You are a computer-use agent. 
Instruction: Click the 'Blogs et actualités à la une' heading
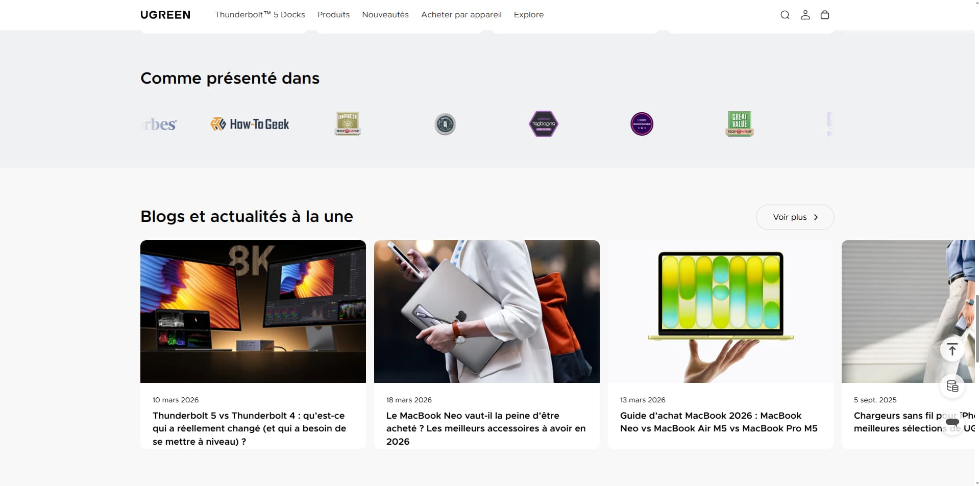(247, 216)
